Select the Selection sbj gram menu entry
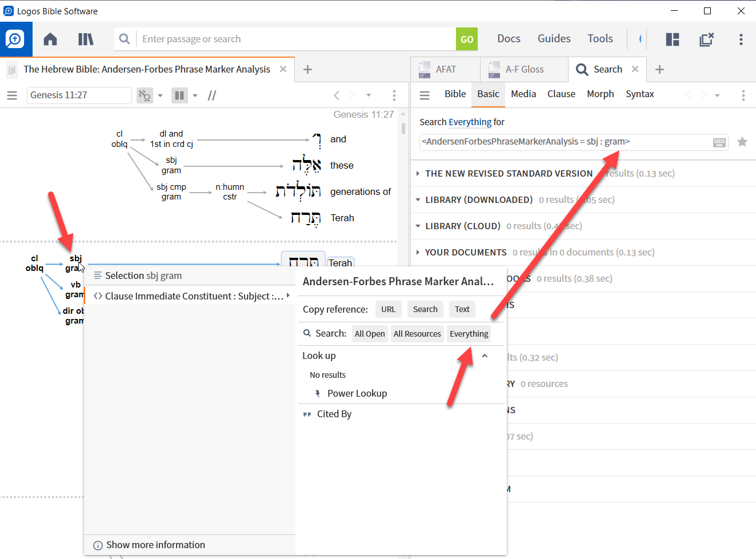 coord(190,275)
